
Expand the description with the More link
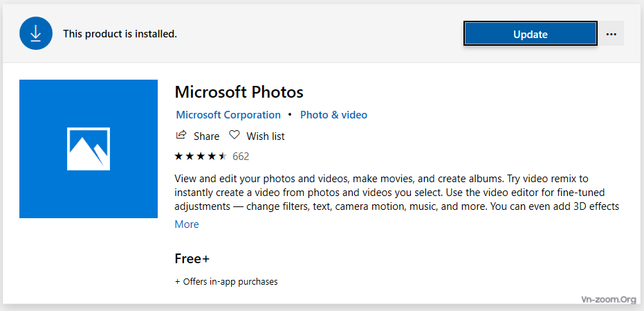click(x=187, y=224)
